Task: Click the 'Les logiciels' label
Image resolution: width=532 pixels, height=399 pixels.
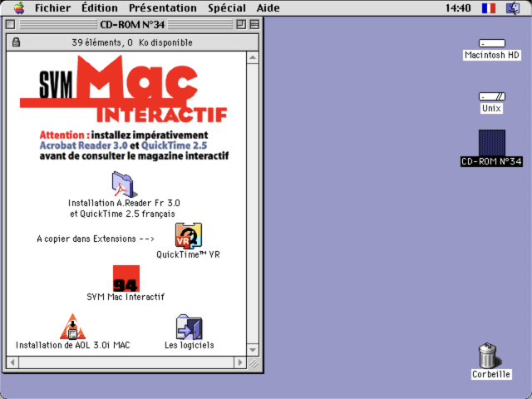Action: (x=190, y=345)
